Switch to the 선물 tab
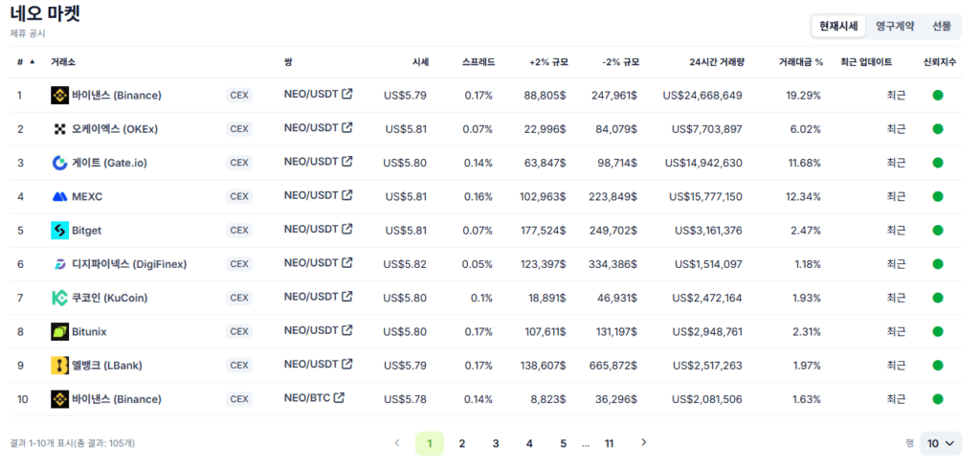This screenshot has width=980, height=469. coord(942,26)
